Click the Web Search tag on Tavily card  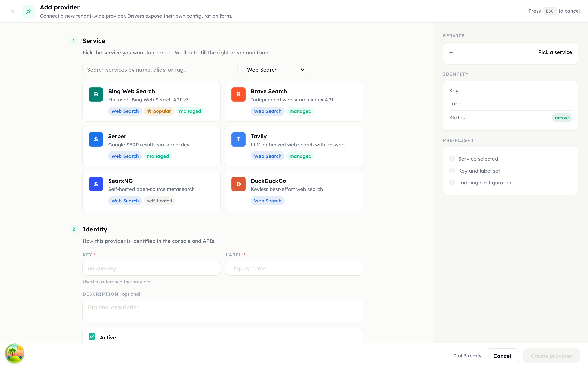point(267,156)
